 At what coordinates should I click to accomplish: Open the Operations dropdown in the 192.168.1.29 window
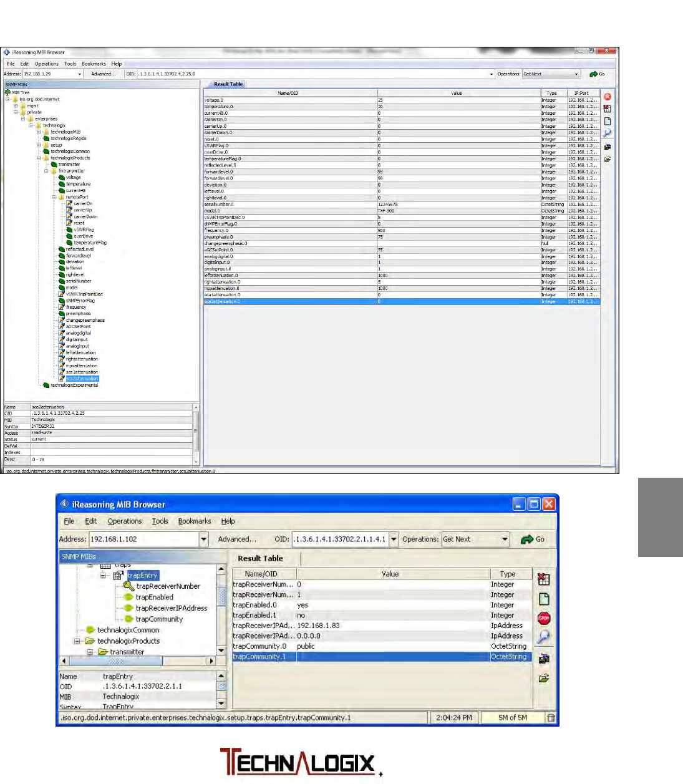click(576, 74)
